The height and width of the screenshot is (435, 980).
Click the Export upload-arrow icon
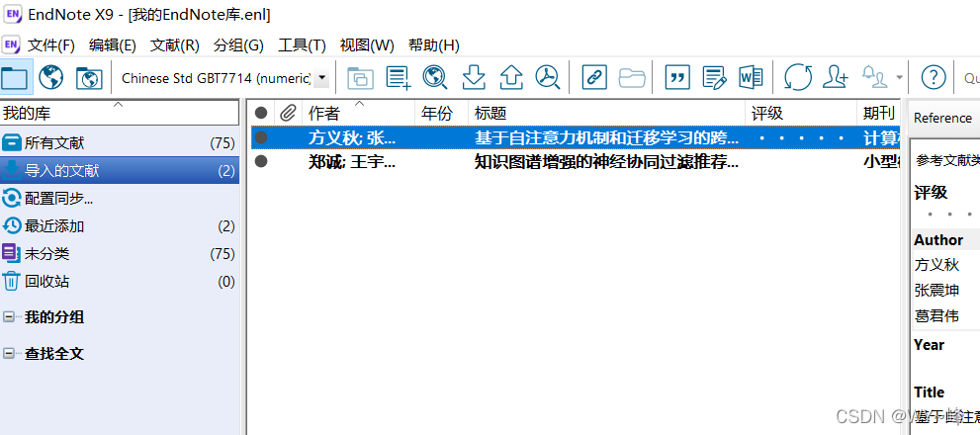click(x=511, y=77)
